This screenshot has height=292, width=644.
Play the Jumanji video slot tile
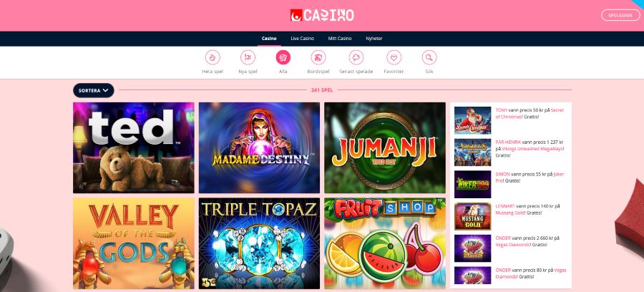pyautogui.click(x=385, y=148)
